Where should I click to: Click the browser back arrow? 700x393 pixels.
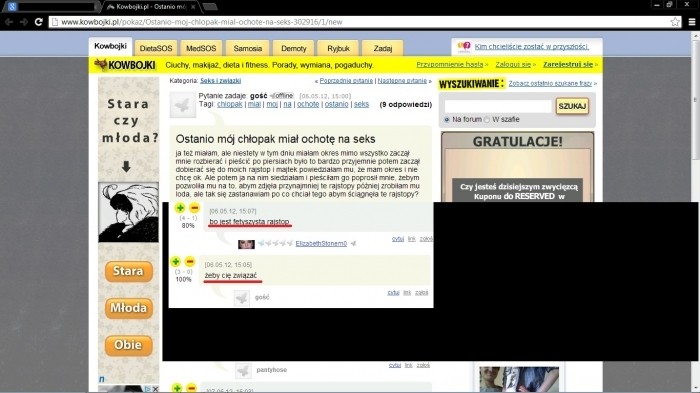9,21
